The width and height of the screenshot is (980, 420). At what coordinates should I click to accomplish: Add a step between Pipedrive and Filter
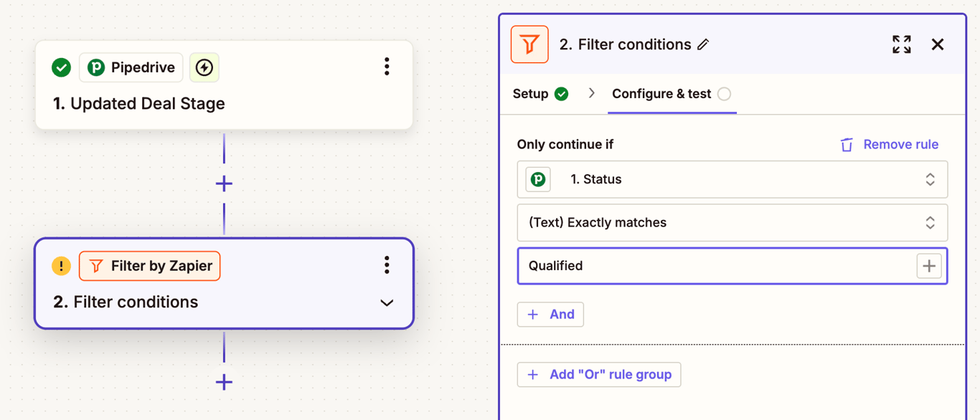[x=224, y=184]
